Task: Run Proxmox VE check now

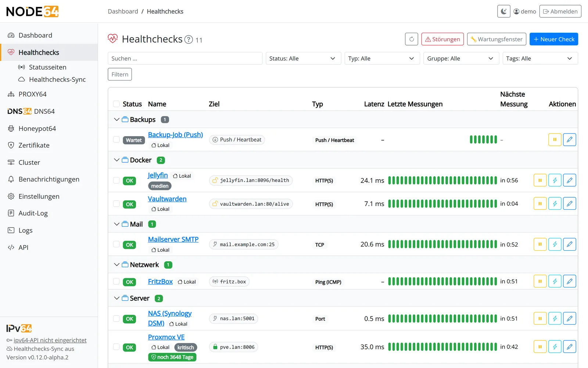Action: pos(555,347)
